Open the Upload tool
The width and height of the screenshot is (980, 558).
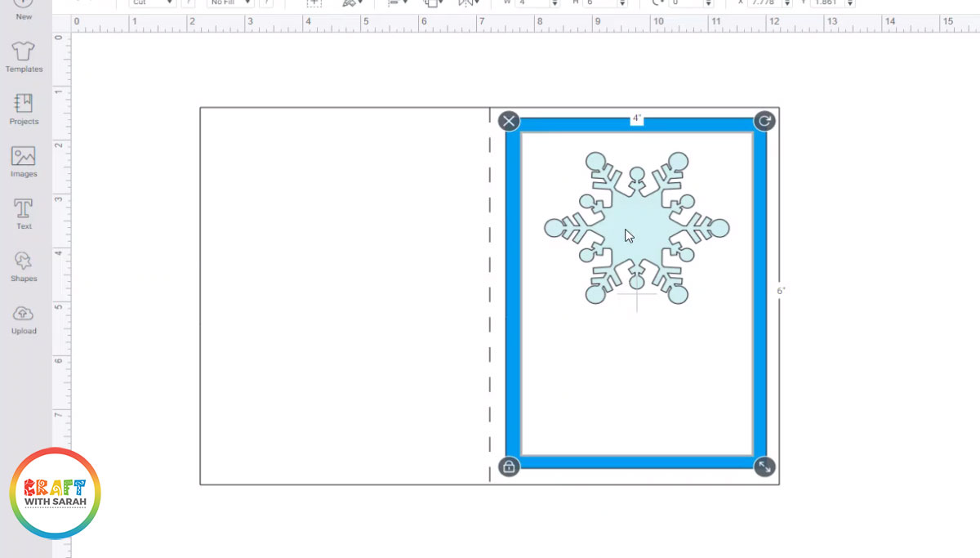[x=24, y=315]
